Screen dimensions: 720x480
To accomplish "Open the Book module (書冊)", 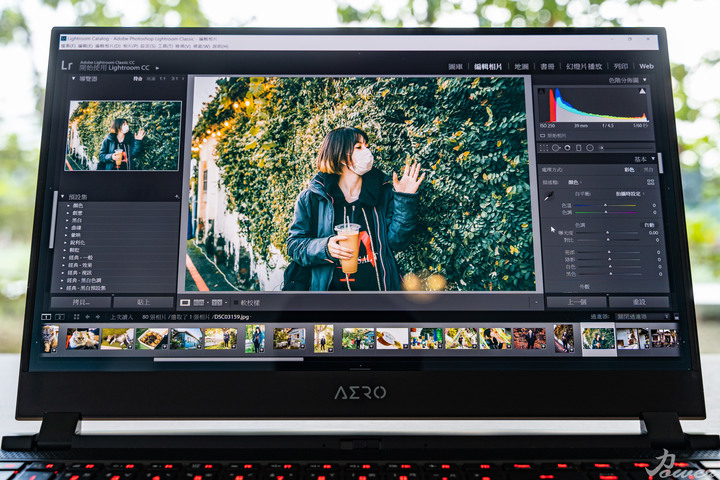I will [547, 67].
